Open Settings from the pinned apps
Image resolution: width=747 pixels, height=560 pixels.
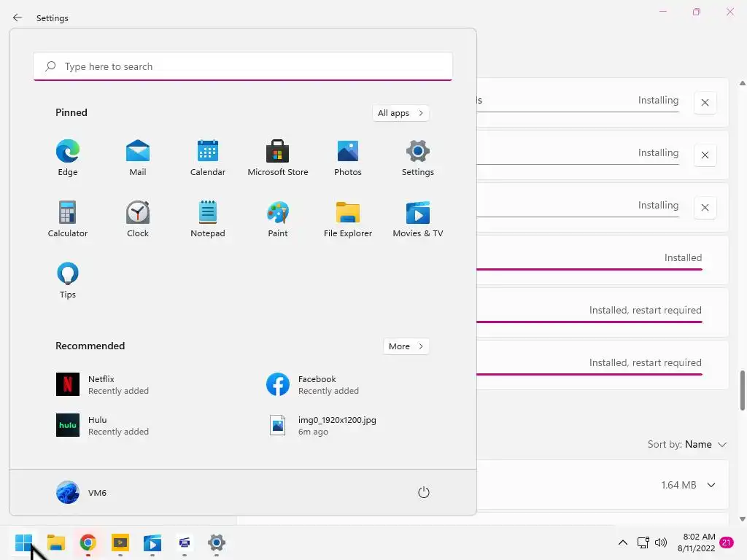coord(418,158)
